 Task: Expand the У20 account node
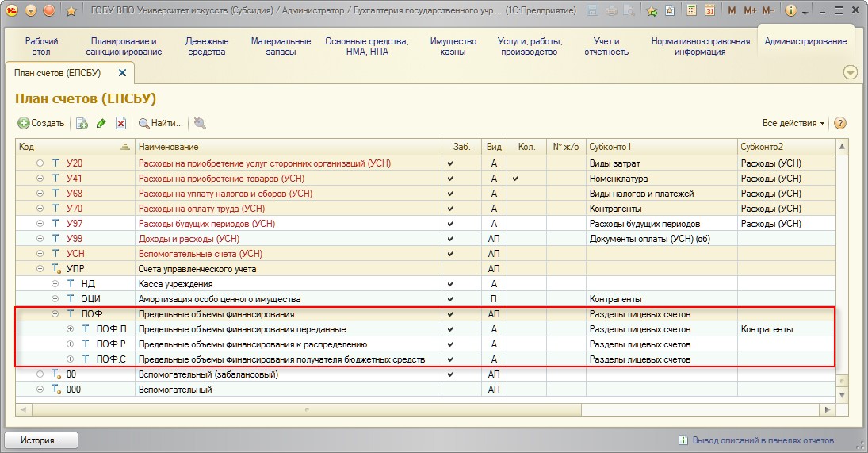[x=40, y=163]
